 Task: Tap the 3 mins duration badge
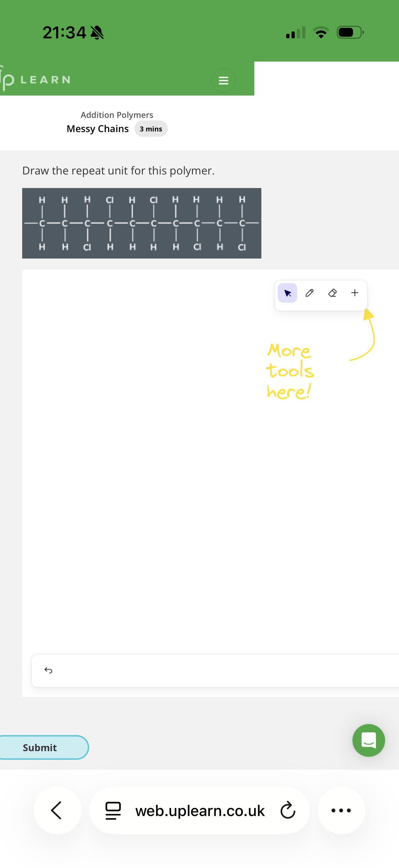[x=151, y=129]
